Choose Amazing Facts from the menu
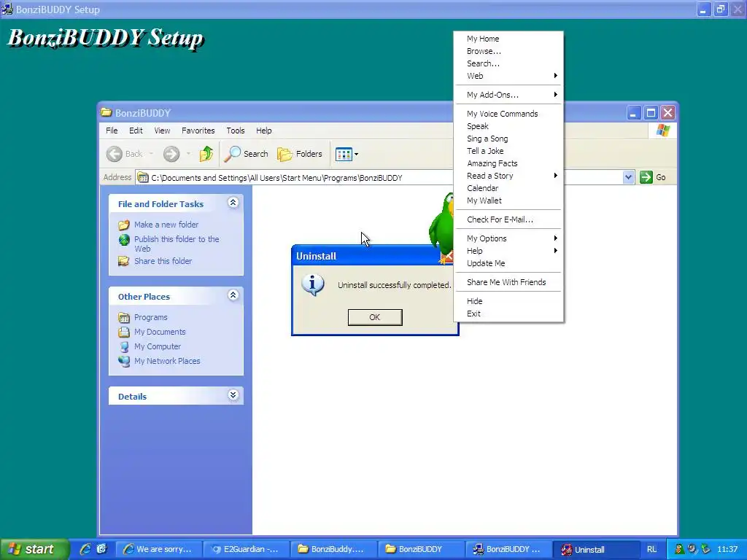The image size is (747, 560). tap(508, 163)
